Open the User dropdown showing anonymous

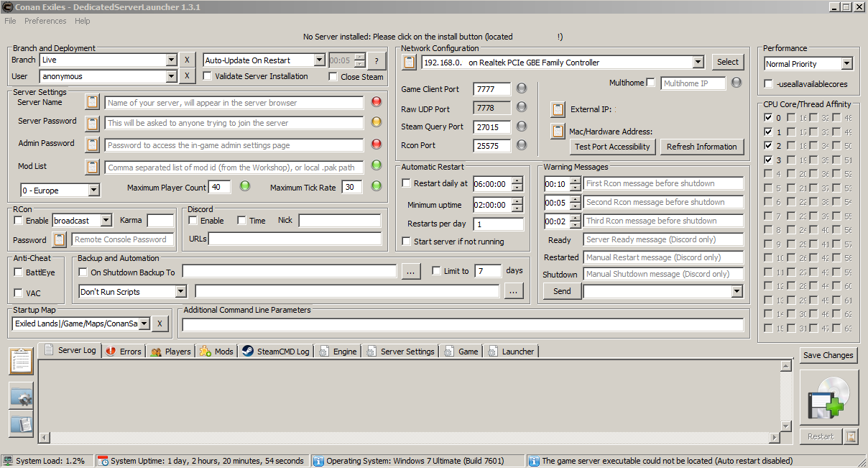171,76
